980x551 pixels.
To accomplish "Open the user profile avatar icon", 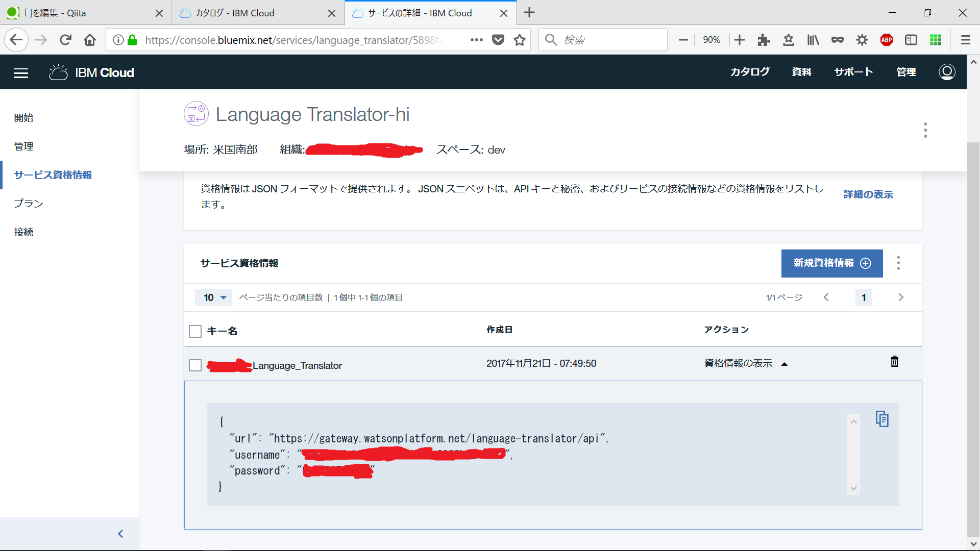I will [x=947, y=72].
